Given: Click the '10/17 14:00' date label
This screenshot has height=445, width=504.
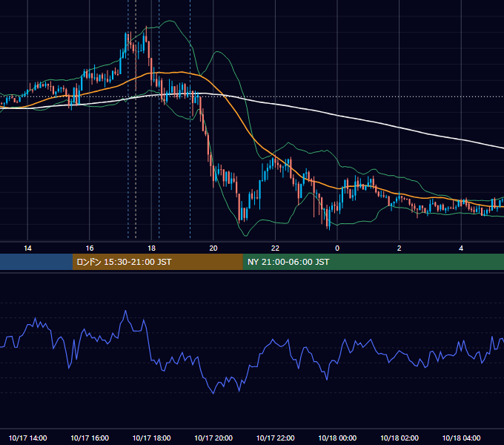Looking at the screenshot, I should 27,438.
